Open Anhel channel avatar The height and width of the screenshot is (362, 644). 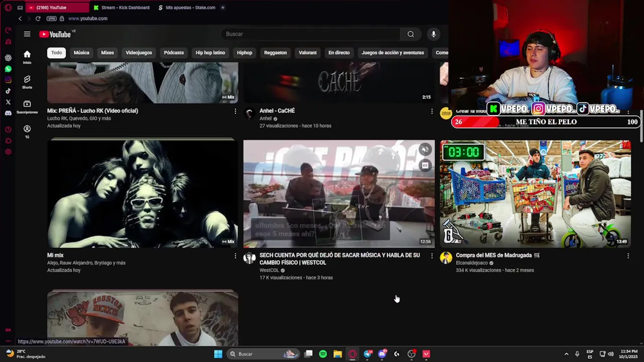250,114
